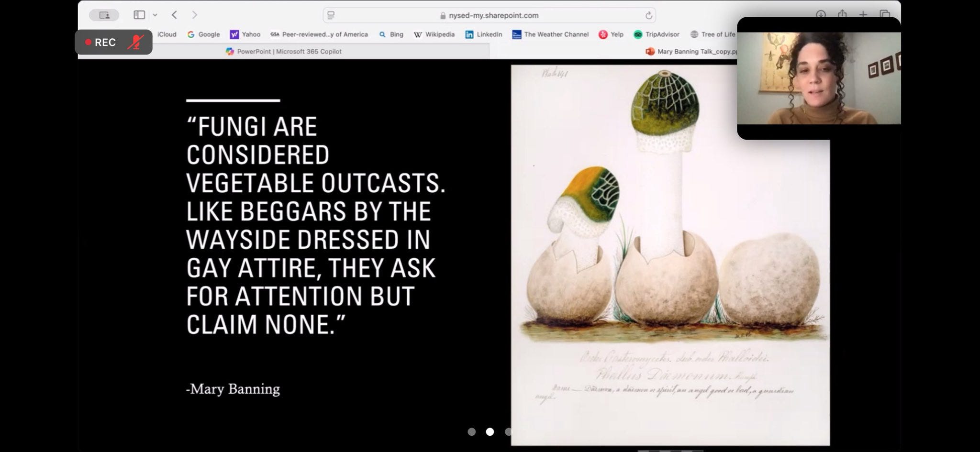Open the page reader/settings icon in address bar
This screenshot has height=452, width=980.
pos(331,15)
